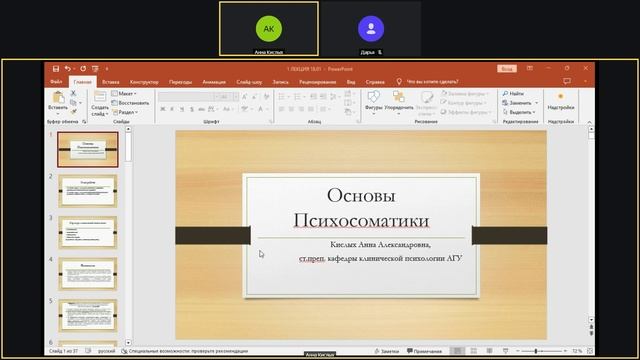Toggle bold formatting (Ж)

(162, 109)
